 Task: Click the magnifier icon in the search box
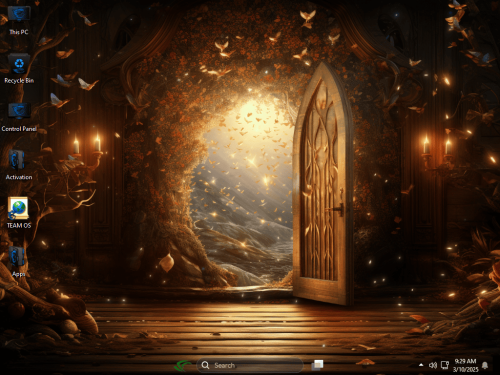tap(205, 365)
